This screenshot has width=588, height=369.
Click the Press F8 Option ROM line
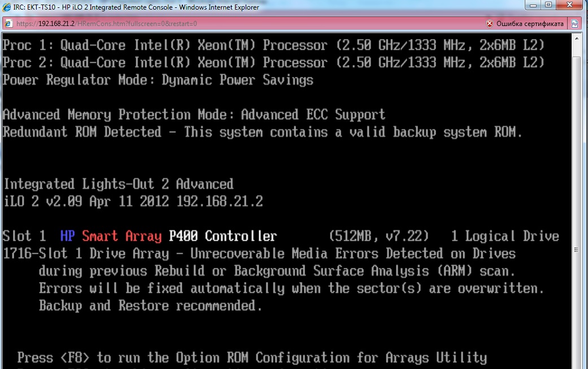click(252, 358)
